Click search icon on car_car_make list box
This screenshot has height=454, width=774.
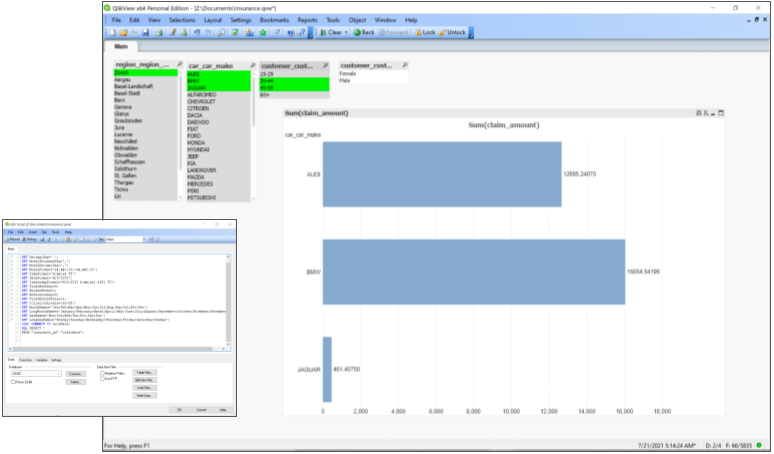click(253, 66)
